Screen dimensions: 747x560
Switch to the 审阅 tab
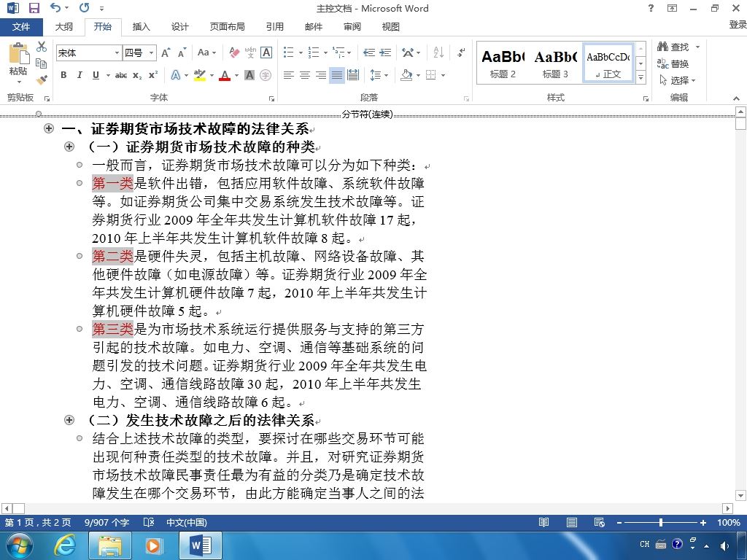(x=352, y=27)
